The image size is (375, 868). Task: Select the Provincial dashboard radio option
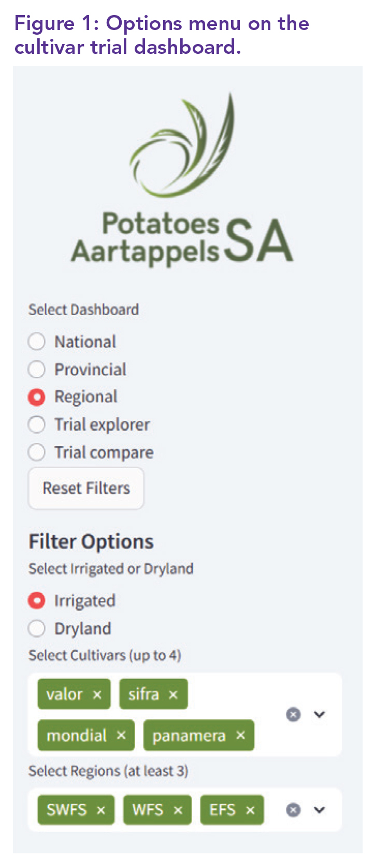[x=37, y=370]
